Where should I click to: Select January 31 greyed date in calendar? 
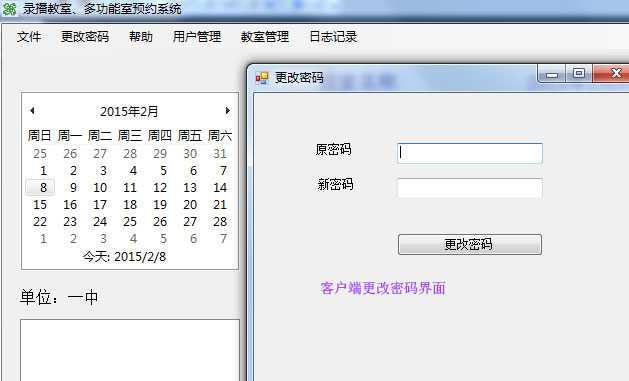click(x=220, y=154)
